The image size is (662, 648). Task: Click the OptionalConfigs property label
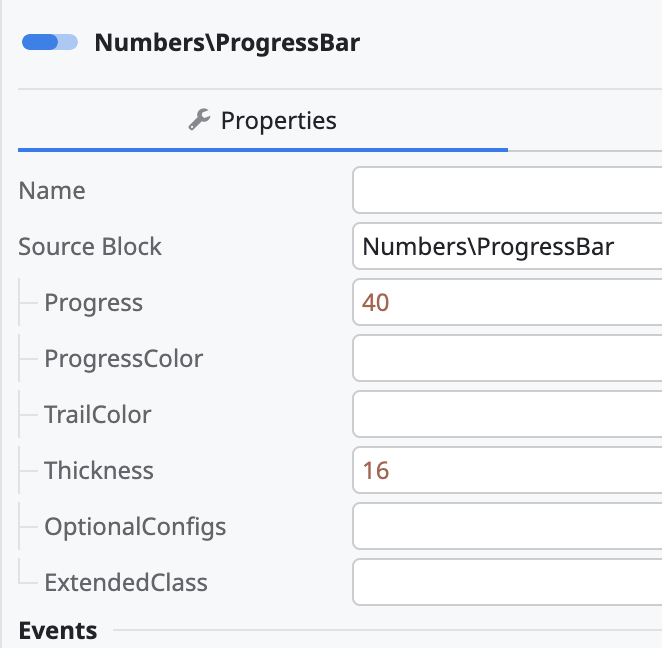[135, 527]
